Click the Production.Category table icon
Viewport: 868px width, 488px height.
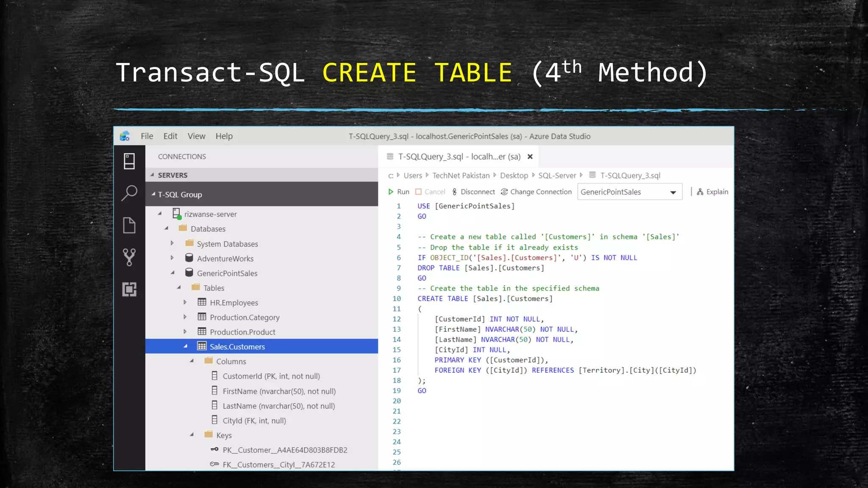(x=202, y=317)
